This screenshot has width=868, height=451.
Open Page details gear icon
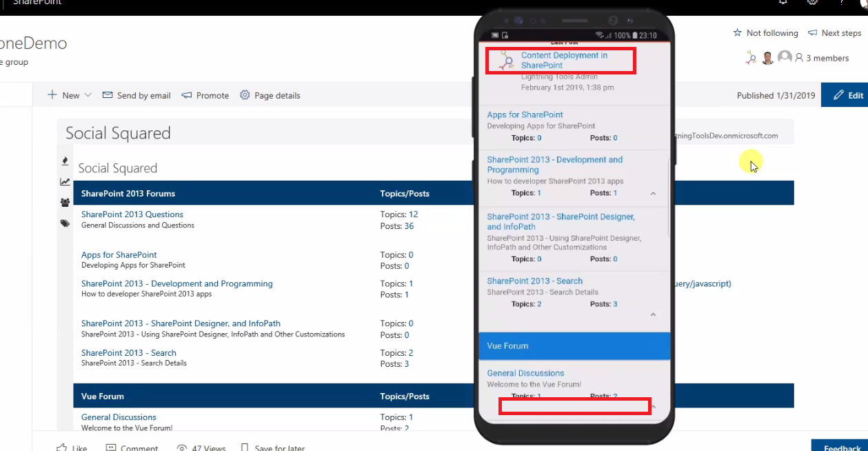245,95
